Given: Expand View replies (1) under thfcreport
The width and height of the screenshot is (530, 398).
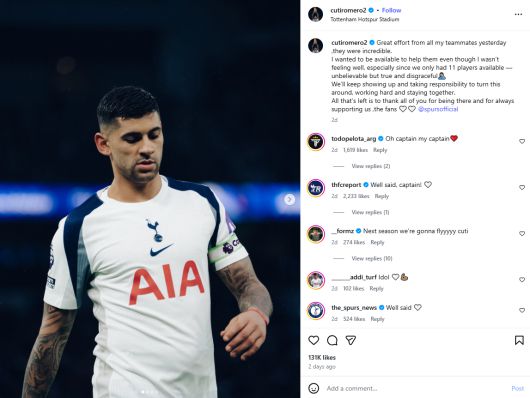Looking at the screenshot, I should point(370,212).
